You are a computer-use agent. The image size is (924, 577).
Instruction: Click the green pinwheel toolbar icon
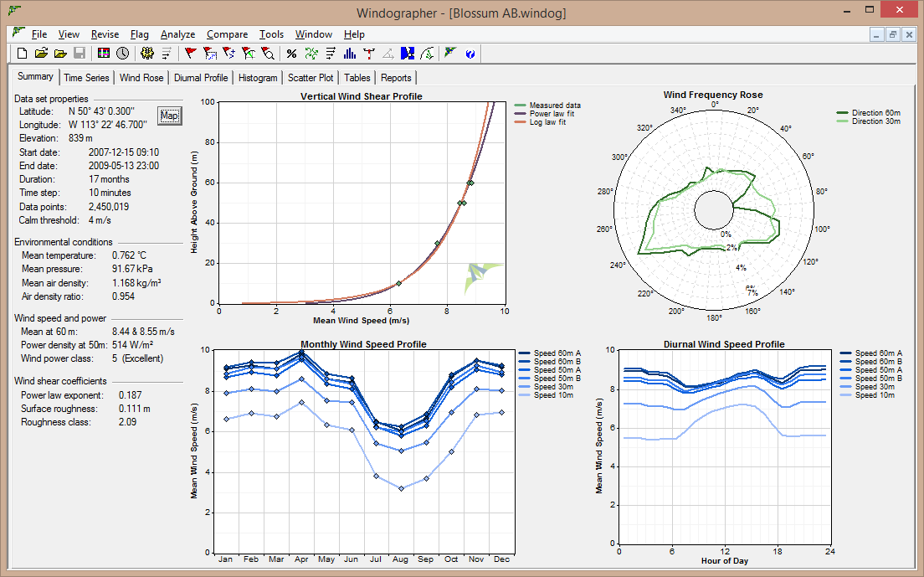310,53
